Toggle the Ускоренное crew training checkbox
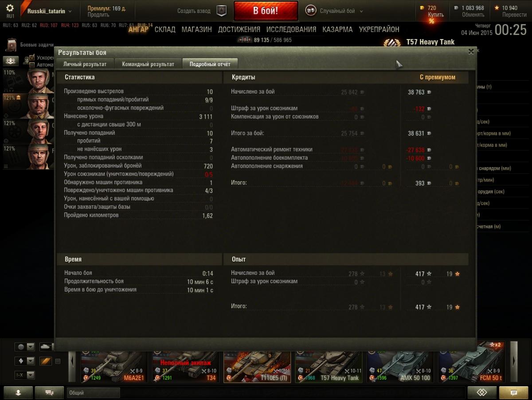The height and width of the screenshot is (400, 532). pos(32,58)
